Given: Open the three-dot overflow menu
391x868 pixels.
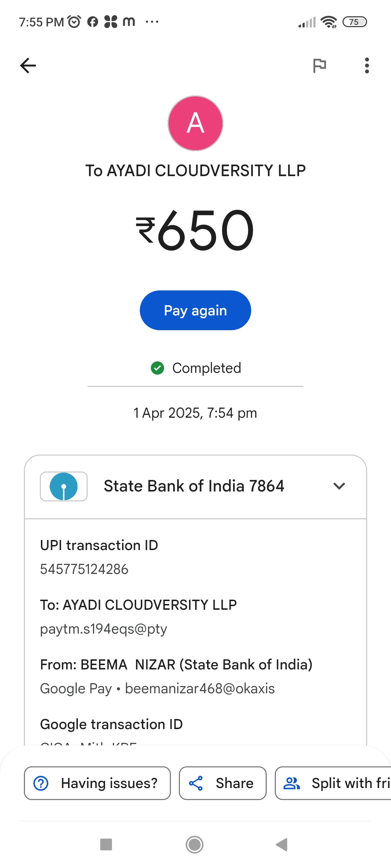Looking at the screenshot, I should 367,65.
